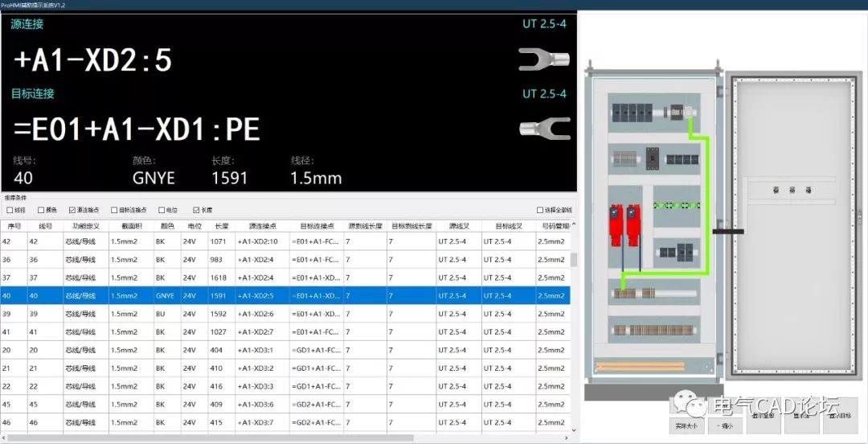This screenshot has height=444, width=868.
Task: Click the 截面积 column header
Action: point(131,226)
